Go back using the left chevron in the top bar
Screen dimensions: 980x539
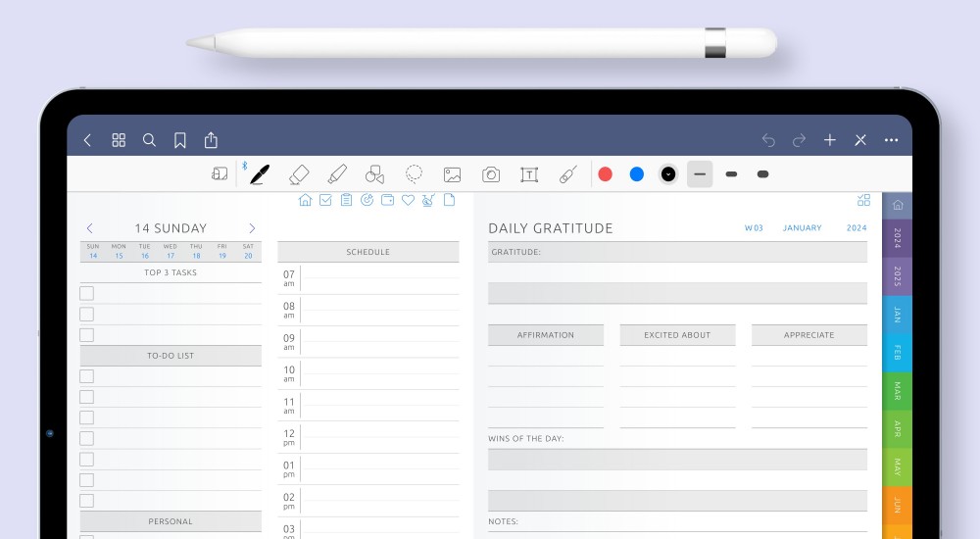pos(87,140)
